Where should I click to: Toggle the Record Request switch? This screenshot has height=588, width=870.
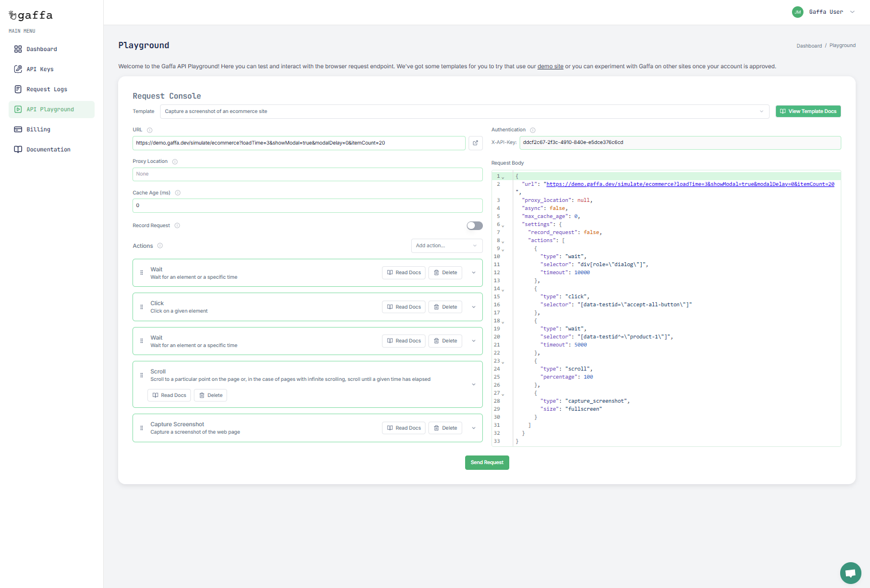click(474, 225)
